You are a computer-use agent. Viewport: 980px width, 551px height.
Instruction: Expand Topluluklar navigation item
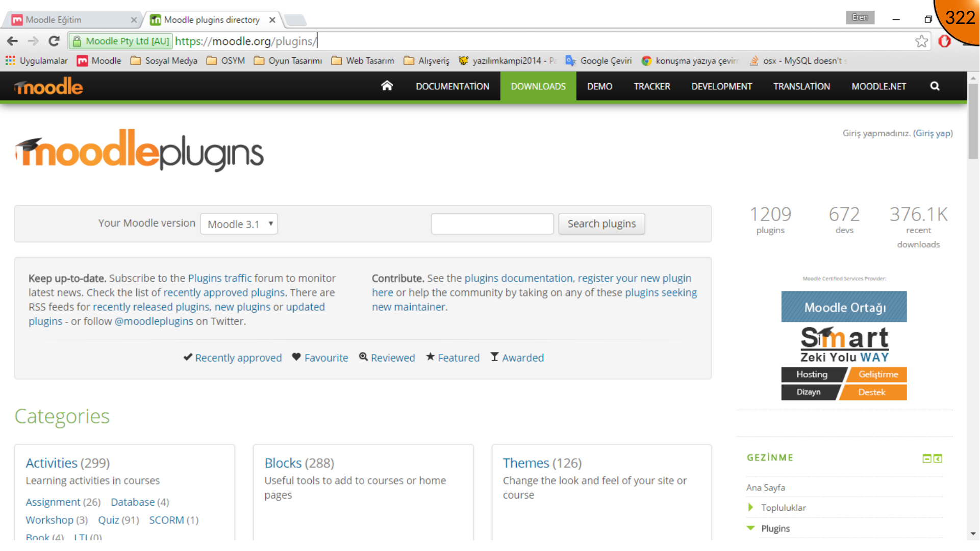(x=750, y=507)
